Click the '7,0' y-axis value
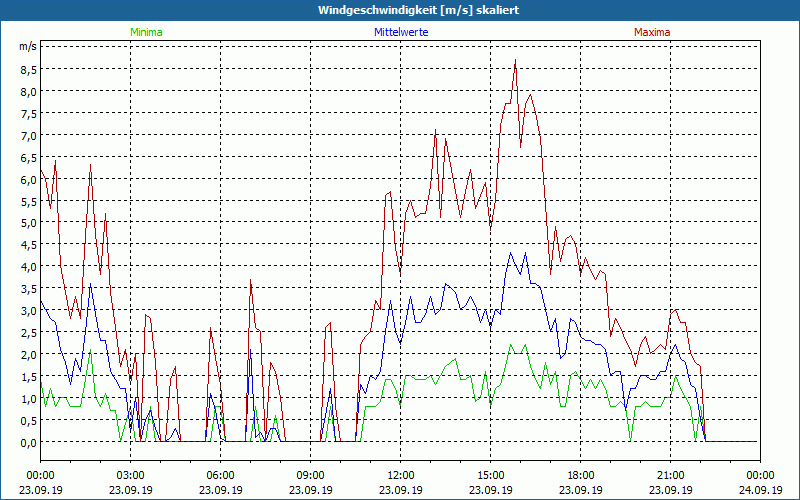 pos(28,136)
